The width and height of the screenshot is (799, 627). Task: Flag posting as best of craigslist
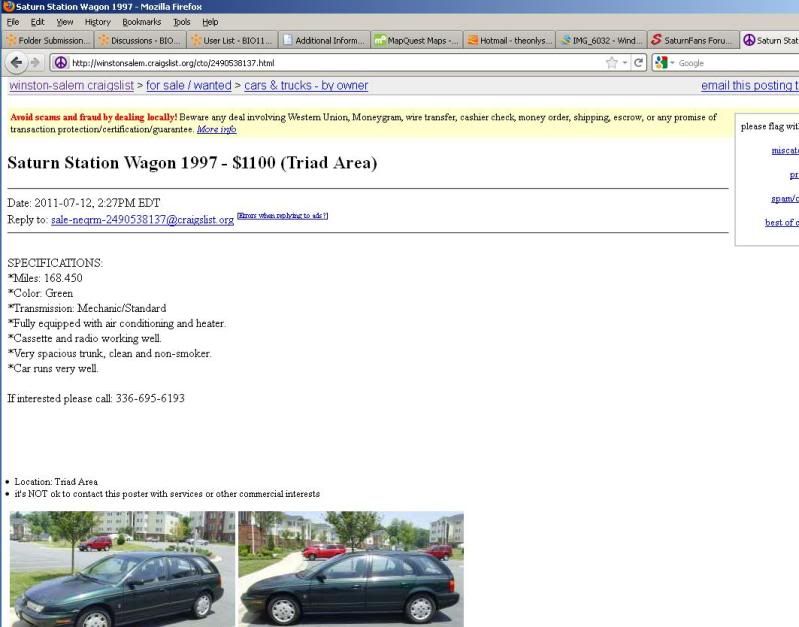click(782, 222)
